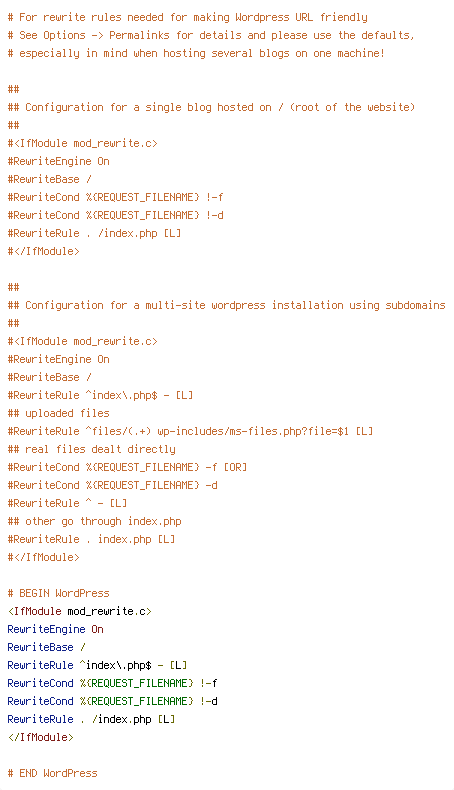
Task: Click the uncommented 'RewriteEngine On' line
Action: pos(55,629)
